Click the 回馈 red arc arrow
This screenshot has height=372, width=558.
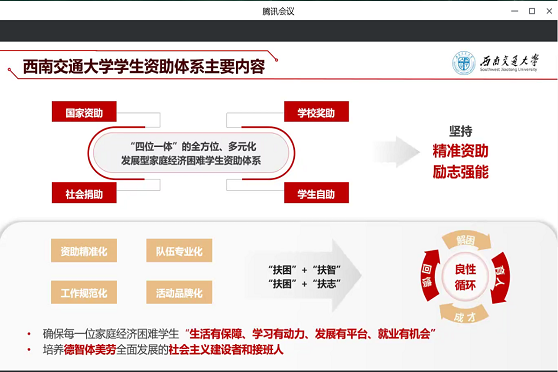pos(430,275)
